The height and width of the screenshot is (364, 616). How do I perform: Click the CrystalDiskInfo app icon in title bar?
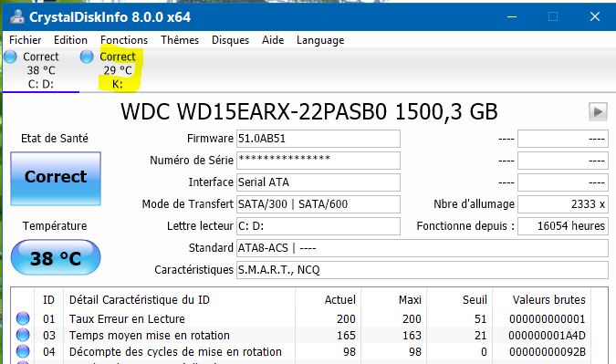coord(17,17)
